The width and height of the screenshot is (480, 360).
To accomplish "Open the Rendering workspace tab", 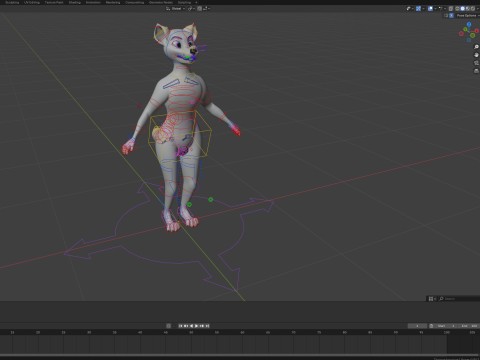I will pyautogui.click(x=113, y=2).
